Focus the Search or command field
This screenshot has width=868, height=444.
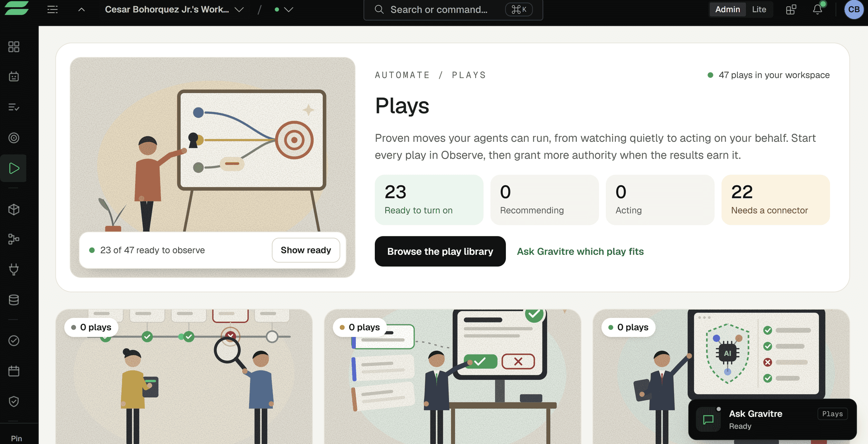pyautogui.click(x=453, y=9)
